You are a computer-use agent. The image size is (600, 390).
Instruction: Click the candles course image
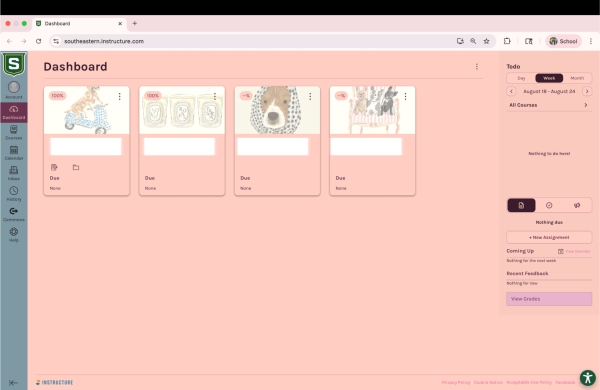click(x=182, y=110)
